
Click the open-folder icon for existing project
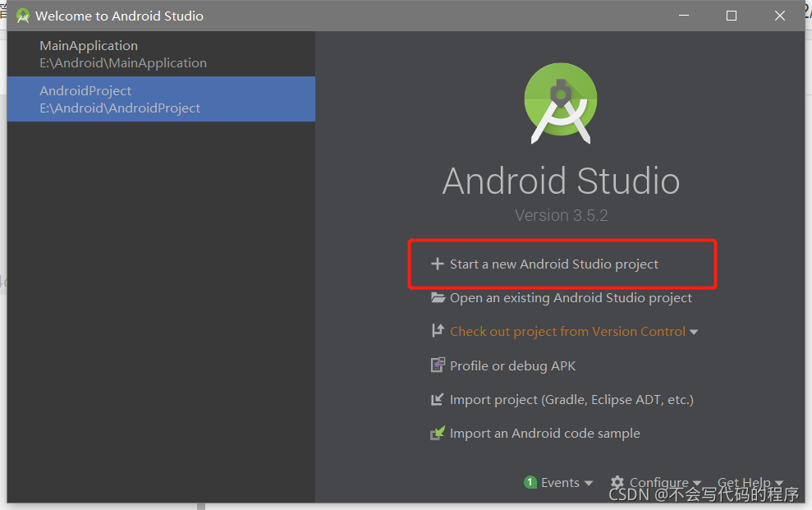tap(438, 298)
